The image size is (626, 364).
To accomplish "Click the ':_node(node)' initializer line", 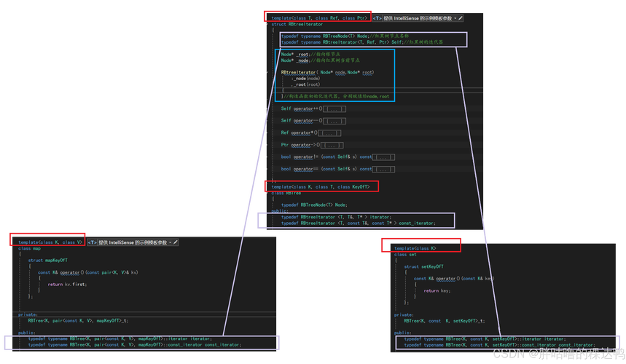I will point(305,79).
